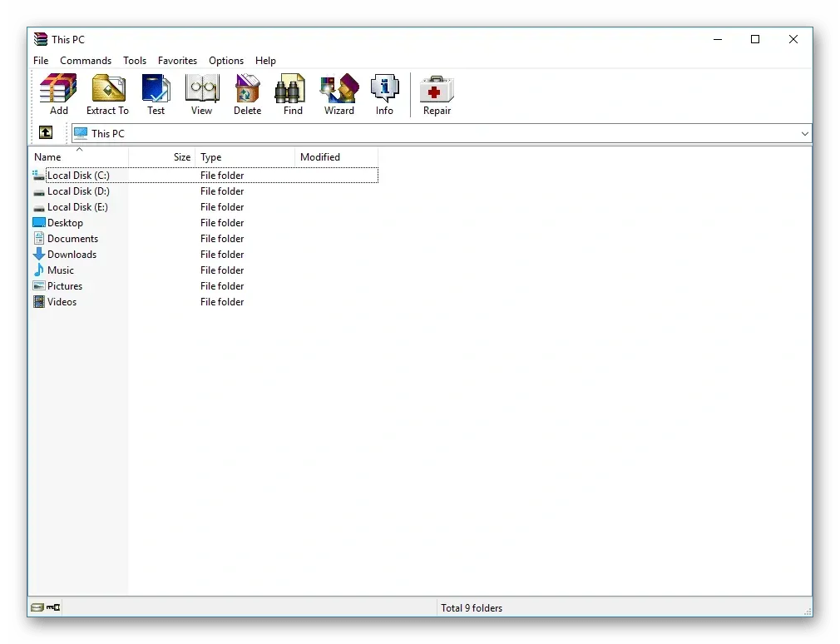The image size is (840, 644).
Task: Select the Music entry name
Action: pyautogui.click(x=61, y=270)
